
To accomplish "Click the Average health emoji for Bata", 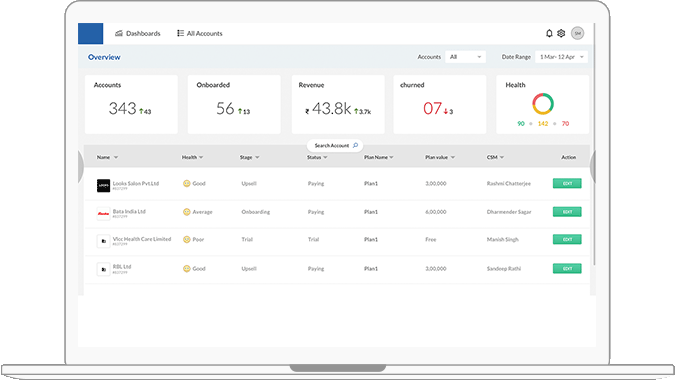I will pyautogui.click(x=186, y=212).
